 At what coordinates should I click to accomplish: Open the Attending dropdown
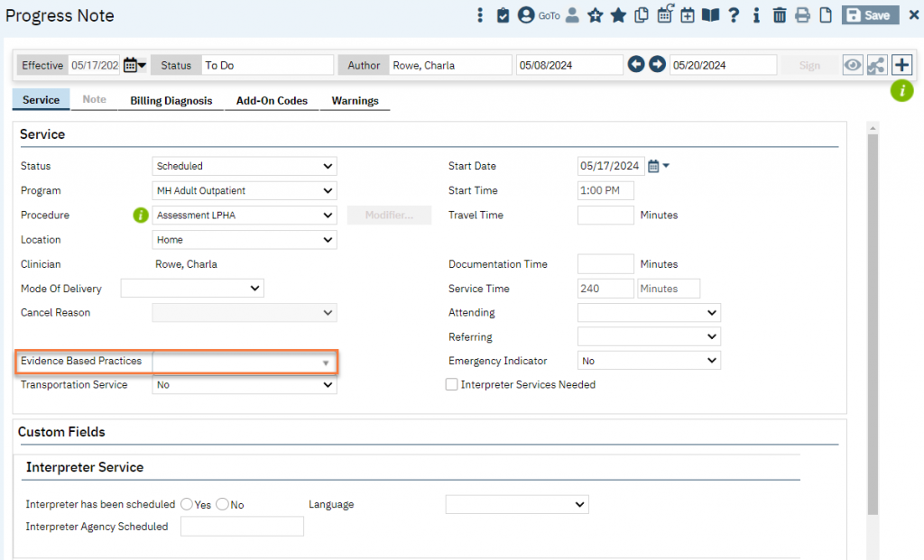(649, 312)
